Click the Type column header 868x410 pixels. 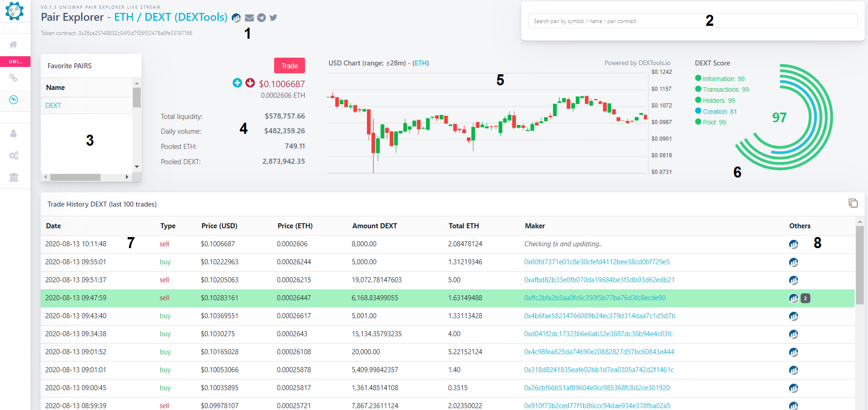coord(168,226)
